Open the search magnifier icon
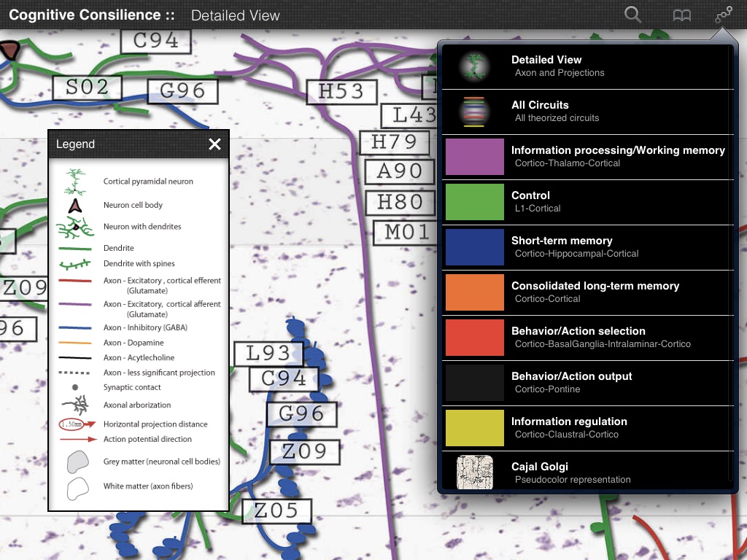This screenshot has width=747, height=560. tap(633, 15)
